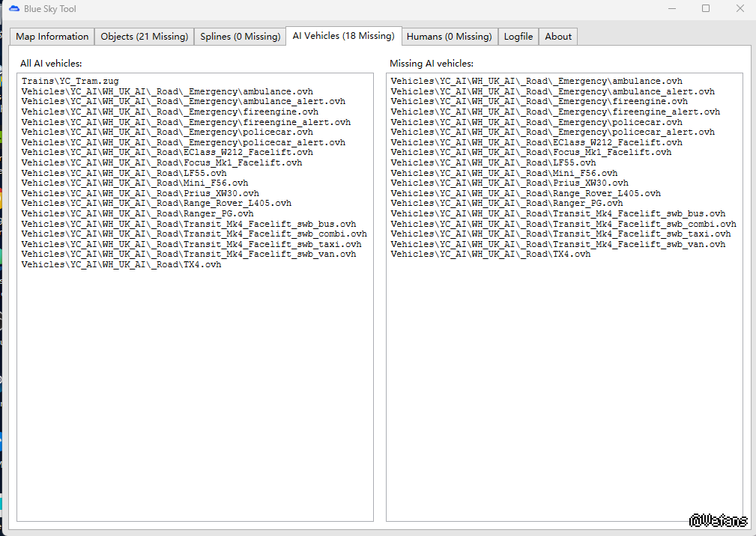
Task: Click empty area of Missing AI vehicles box
Action: (563, 389)
